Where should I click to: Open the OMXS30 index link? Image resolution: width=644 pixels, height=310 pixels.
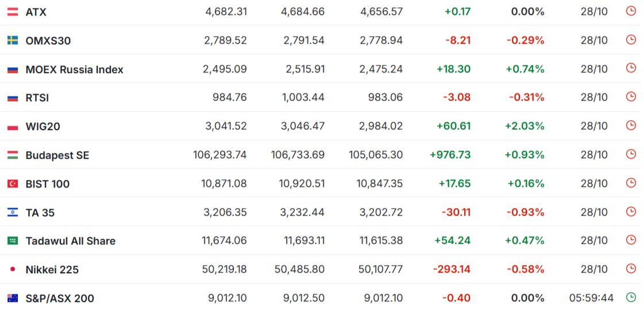(x=48, y=41)
